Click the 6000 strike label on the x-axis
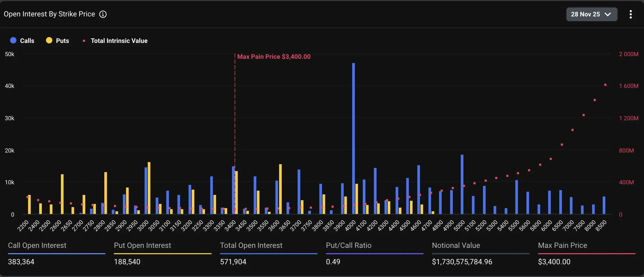 (x=546, y=226)
